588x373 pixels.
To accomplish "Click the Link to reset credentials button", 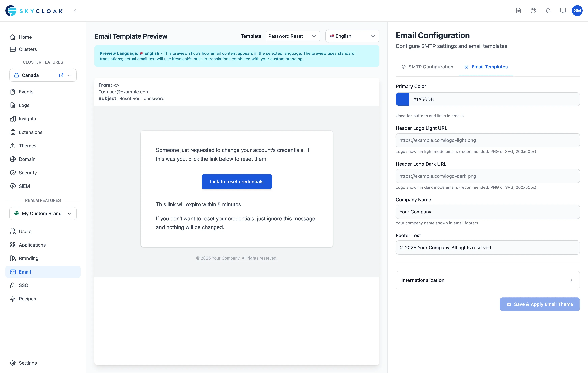I will (x=237, y=181).
